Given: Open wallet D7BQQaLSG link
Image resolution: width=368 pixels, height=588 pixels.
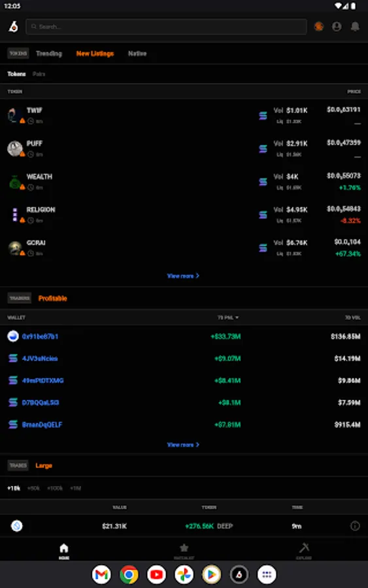Looking at the screenshot, I should pos(41,402).
